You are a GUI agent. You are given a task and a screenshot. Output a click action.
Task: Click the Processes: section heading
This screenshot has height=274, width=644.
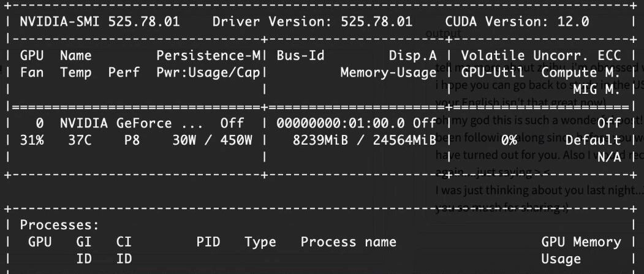pos(60,225)
